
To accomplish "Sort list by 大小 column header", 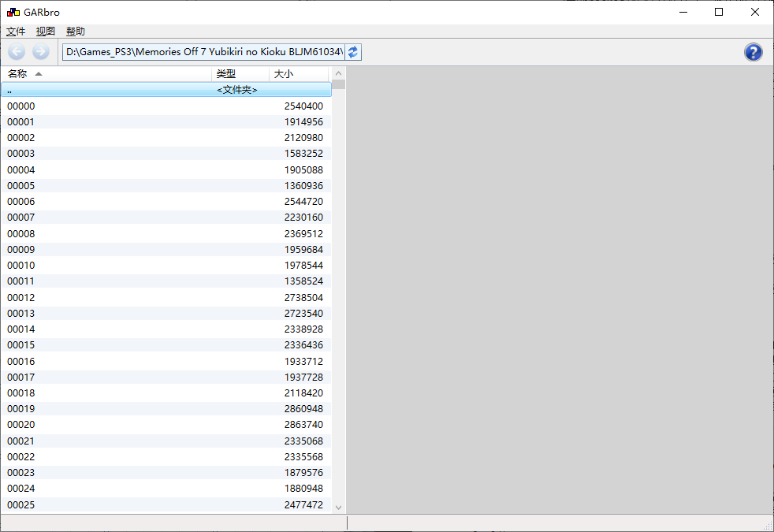I will pos(299,74).
